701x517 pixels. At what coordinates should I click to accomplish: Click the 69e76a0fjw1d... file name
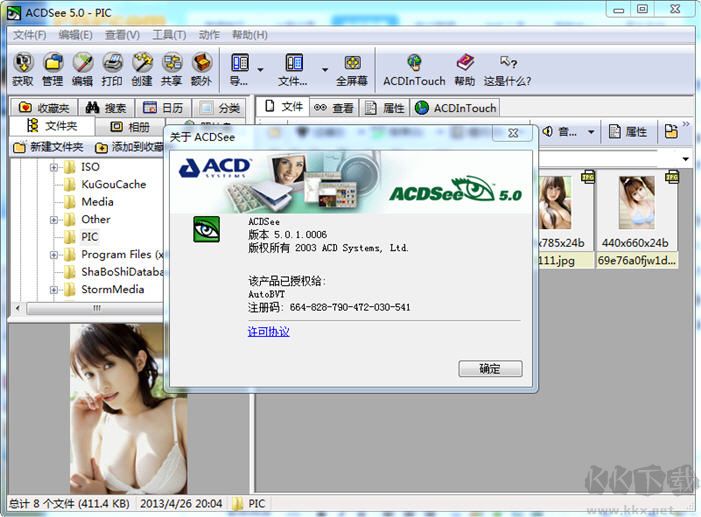pos(637,260)
